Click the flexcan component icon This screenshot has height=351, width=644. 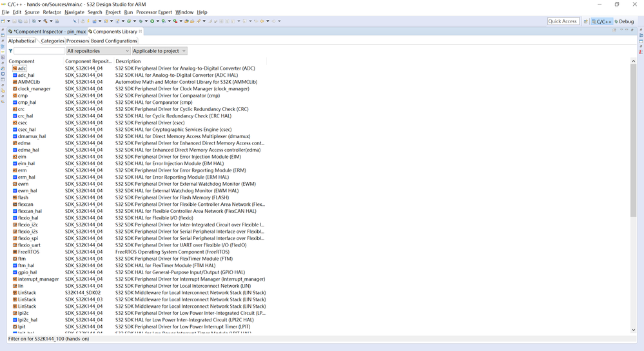click(x=15, y=205)
